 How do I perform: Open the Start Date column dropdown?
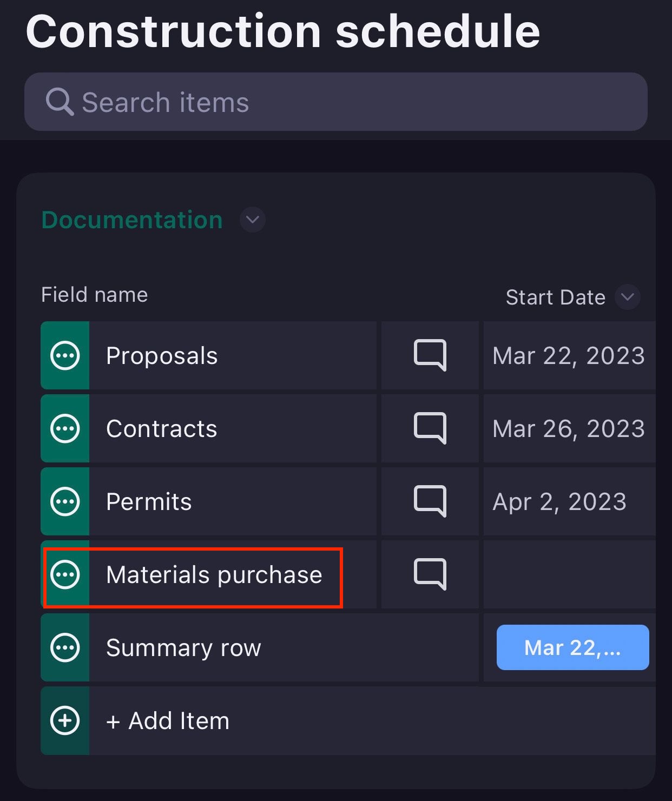[x=628, y=297]
